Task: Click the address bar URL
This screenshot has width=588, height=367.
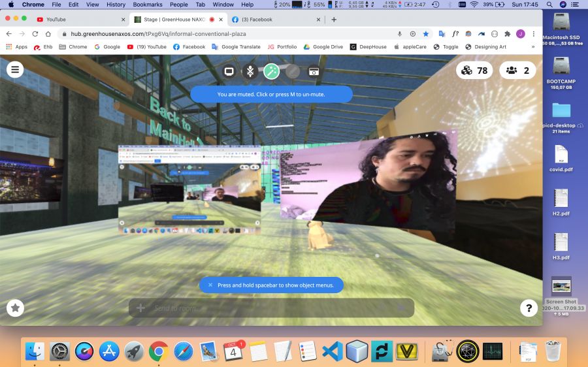Action: point(158,34)
